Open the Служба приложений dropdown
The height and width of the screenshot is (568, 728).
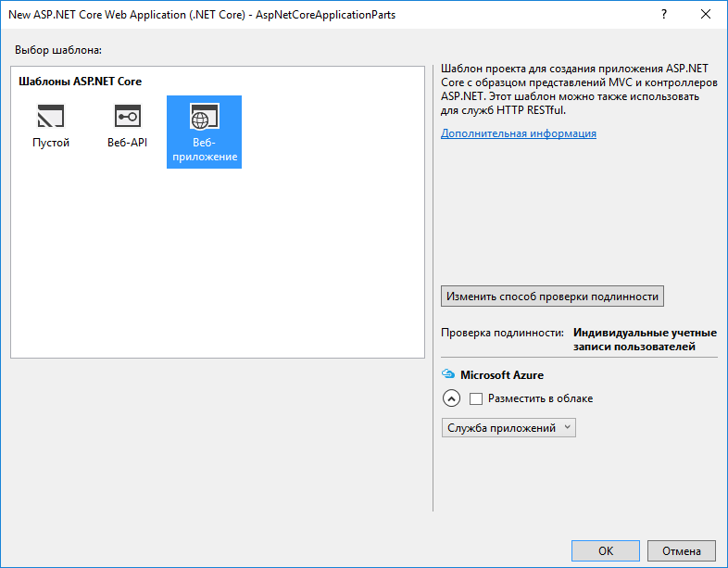pos(508,428)
